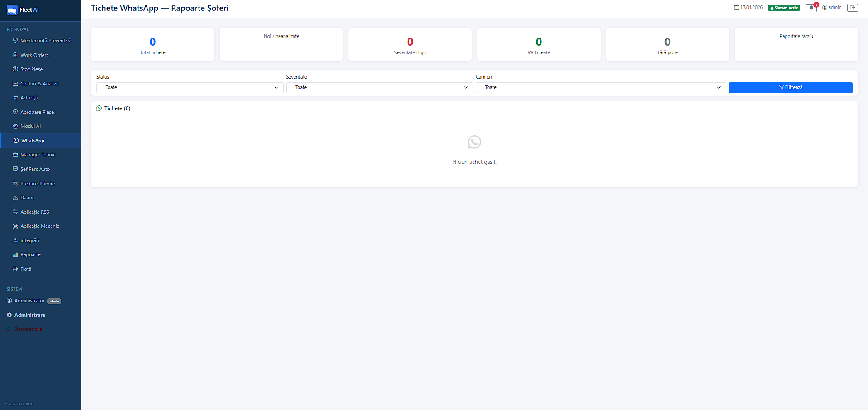Click 'Niciun tichet găsit.' message text

(474, 162)
